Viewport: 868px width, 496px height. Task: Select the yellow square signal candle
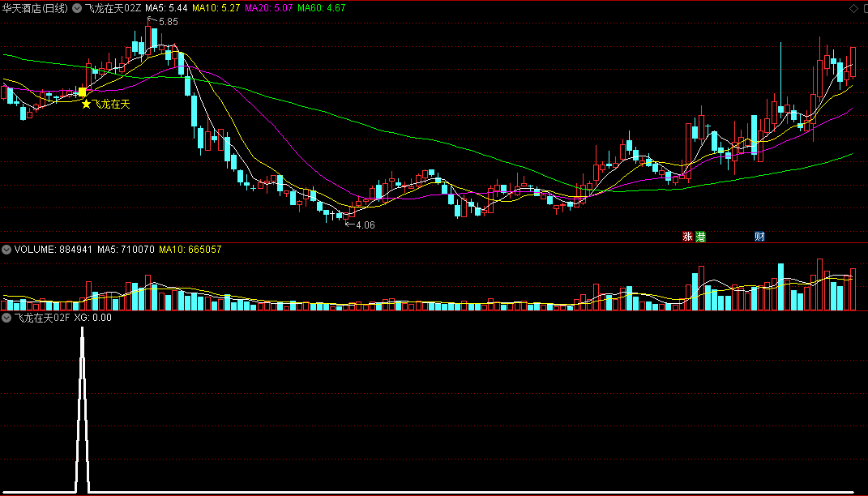click(83, 92)
